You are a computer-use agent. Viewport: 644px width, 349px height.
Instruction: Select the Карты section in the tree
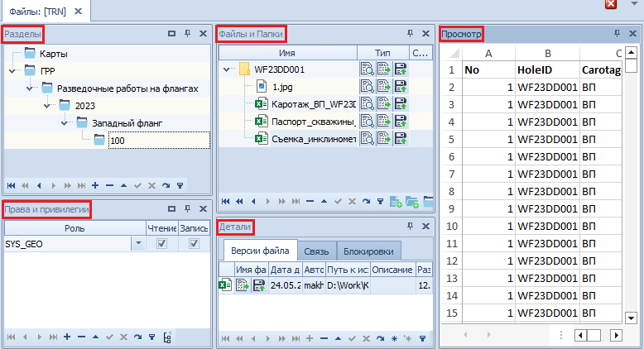(53, 54)
